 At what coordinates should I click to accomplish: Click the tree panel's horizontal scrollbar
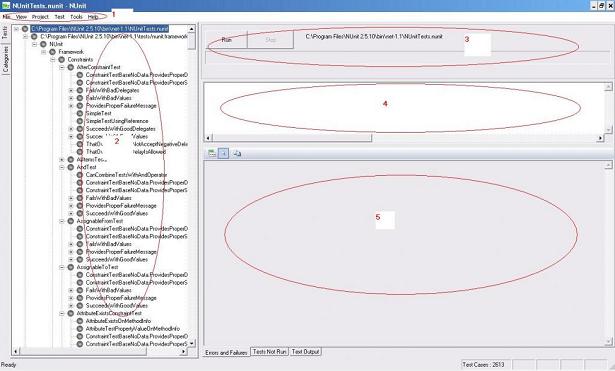tap(100, 351)
